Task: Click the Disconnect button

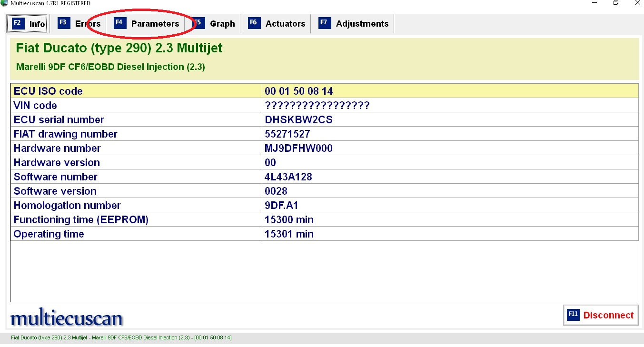Action: click(x=601, y=315)
